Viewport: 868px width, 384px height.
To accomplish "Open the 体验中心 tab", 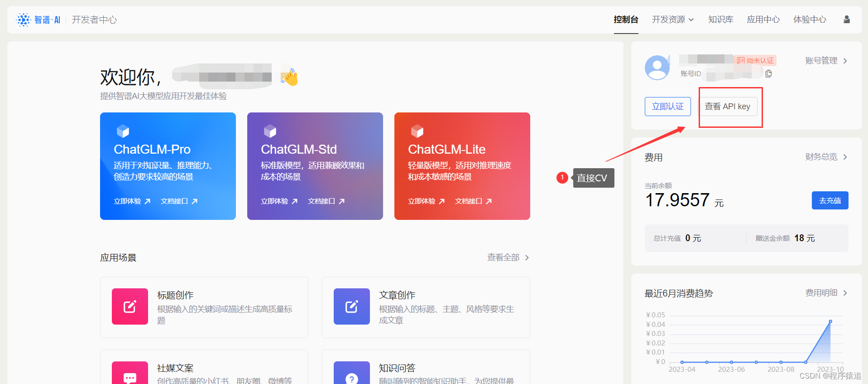I will pyautogui.click(x=810, y=19).
